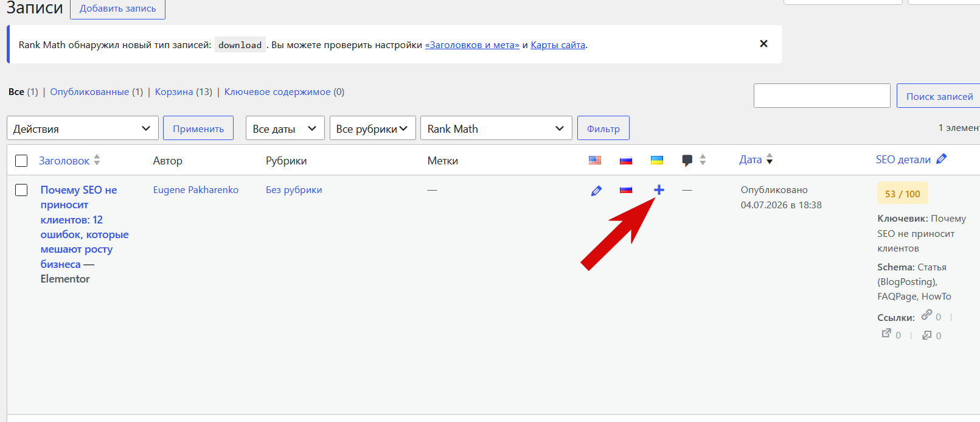Image resolution: width=980 pixels, height=422 pixels.
Task: Click sort arrows next to Заголовок
Action: coord(97,160)
